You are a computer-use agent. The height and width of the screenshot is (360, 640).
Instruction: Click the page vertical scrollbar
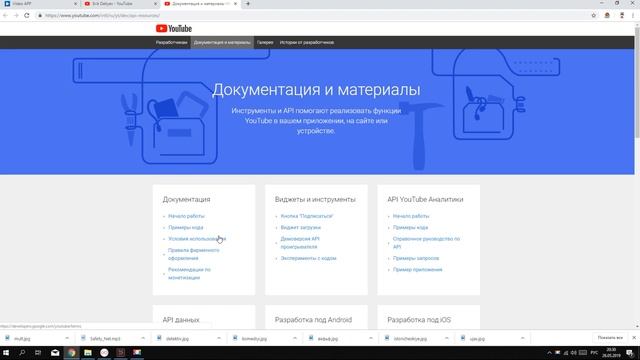click(637, 82)
